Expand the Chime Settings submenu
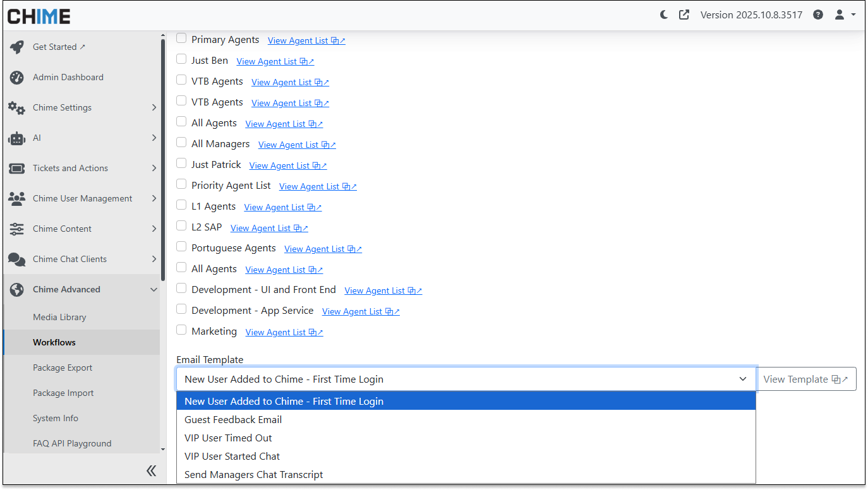This screenshot has width=868, height=490. click(154, 107)
